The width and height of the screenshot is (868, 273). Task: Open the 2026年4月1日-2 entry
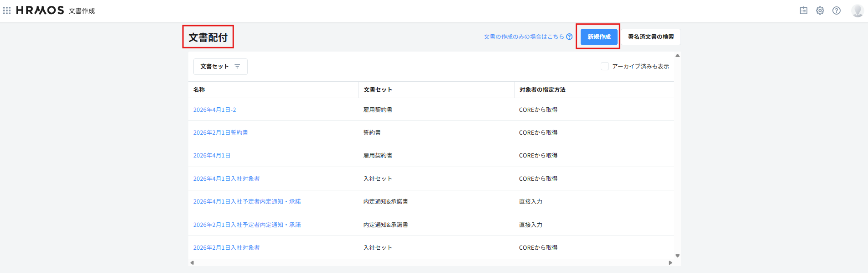pyautogui.click(x=215, y=110)
